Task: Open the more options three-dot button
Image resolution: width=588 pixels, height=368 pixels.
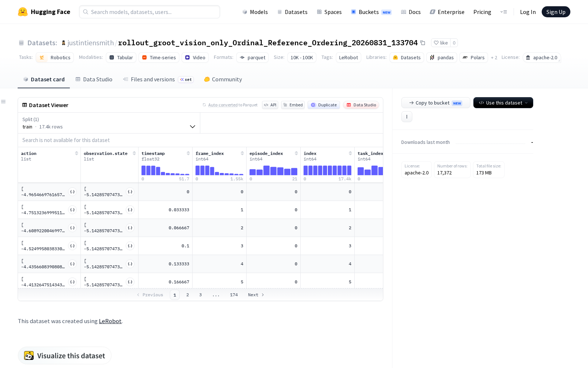Action: (407, 117)
